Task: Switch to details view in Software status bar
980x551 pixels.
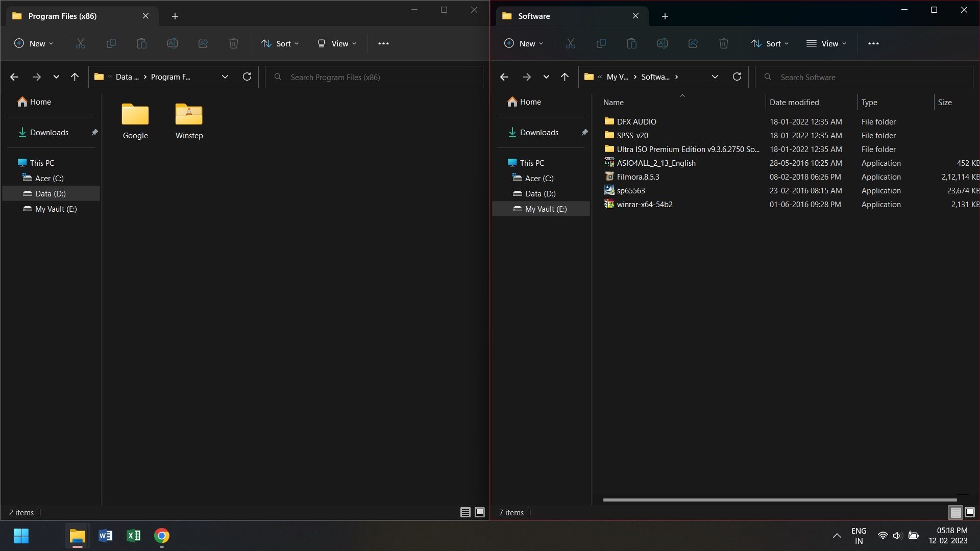Action: pyautogui.click(x=955, y=512)
